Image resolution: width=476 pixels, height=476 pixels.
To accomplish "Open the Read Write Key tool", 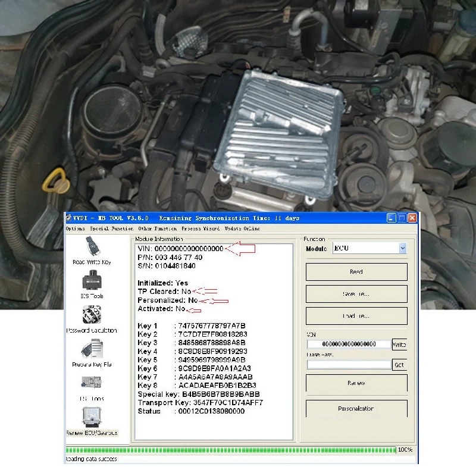I will click(92, 248).
